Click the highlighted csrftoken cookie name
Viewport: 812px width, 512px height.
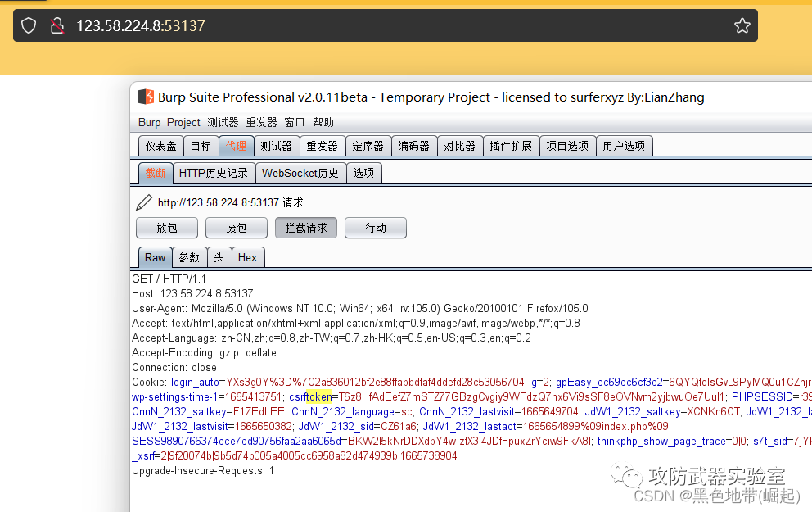pos(311,397)
